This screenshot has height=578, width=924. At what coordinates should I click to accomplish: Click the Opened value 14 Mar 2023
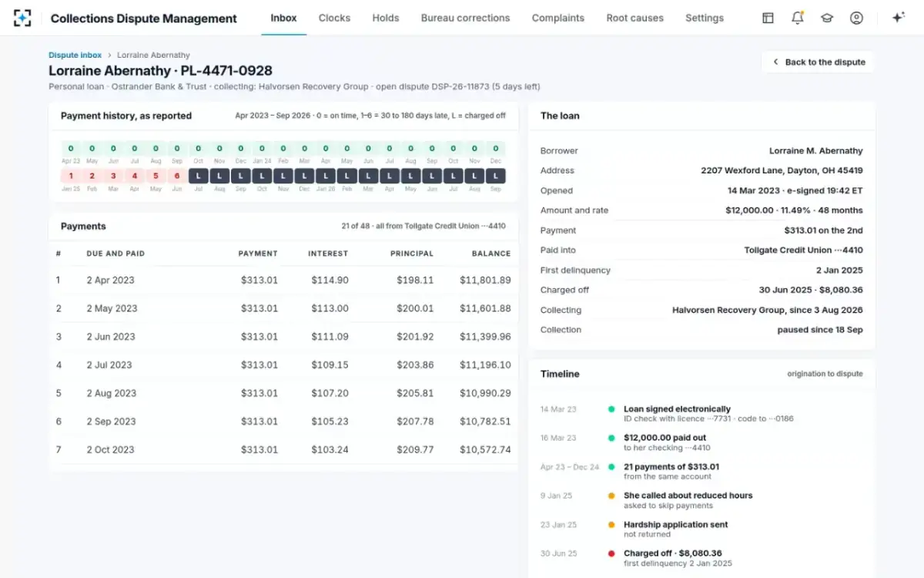[795, 190]
